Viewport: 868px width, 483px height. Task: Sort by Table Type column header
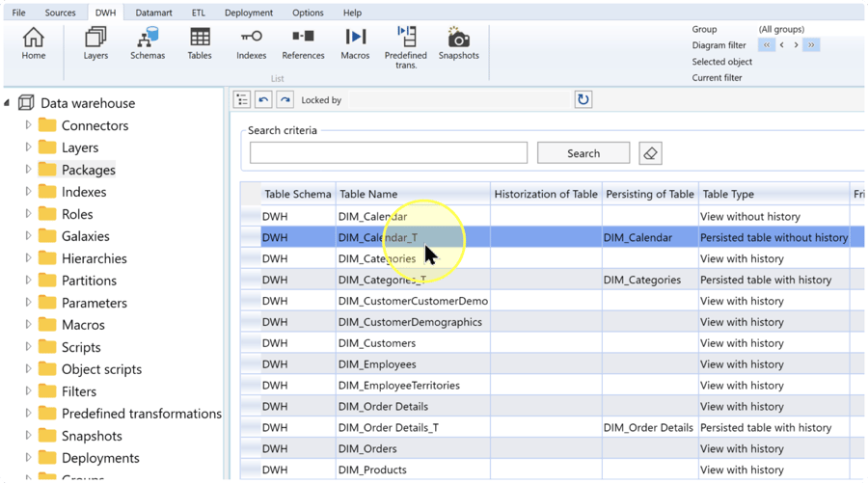773,194
